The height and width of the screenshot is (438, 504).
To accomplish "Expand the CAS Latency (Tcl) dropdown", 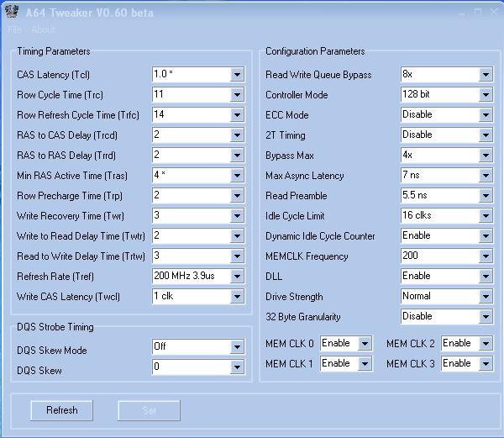I will [x=237, y=75].
